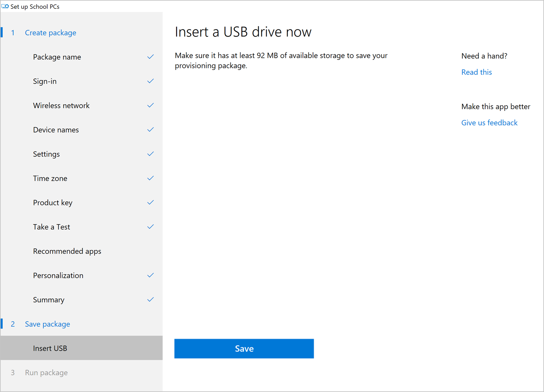The height and width of the screenshot is (392, 544).
Task: Go to the Create package section
Action: point(50,33)
